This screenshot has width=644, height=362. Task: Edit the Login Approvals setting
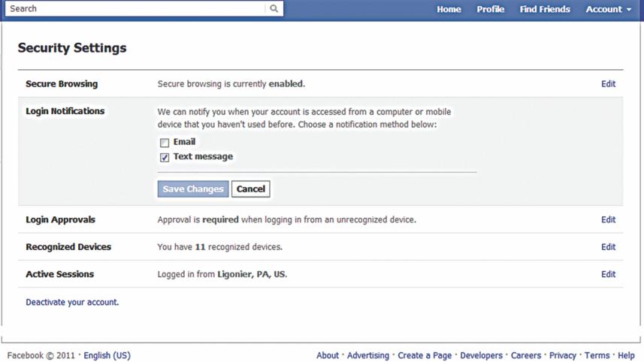[x=608, y=220]
